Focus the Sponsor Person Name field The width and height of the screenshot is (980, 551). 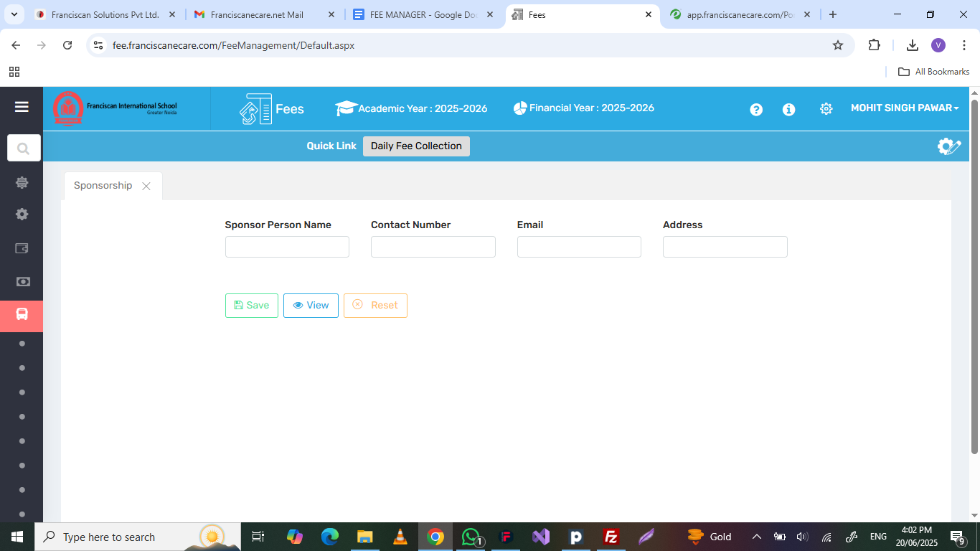287,247
